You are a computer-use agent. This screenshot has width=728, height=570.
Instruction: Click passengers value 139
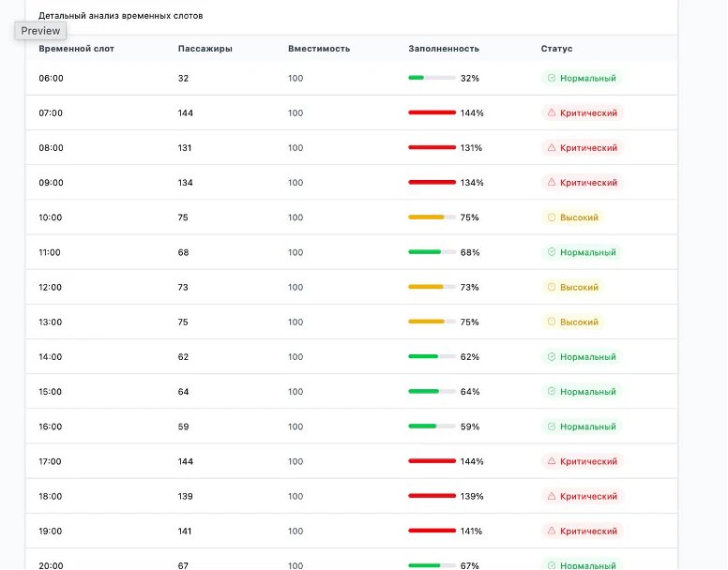tap(185, 496)
